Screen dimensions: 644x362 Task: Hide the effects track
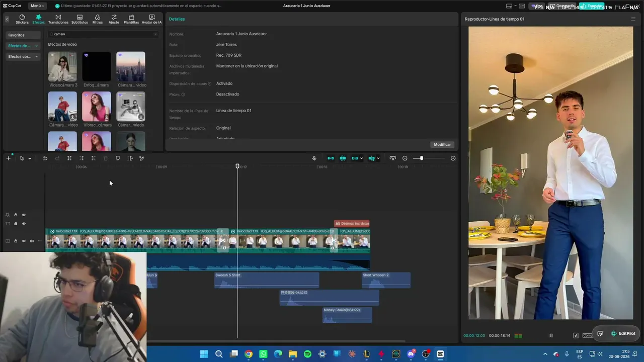point(24,215)
